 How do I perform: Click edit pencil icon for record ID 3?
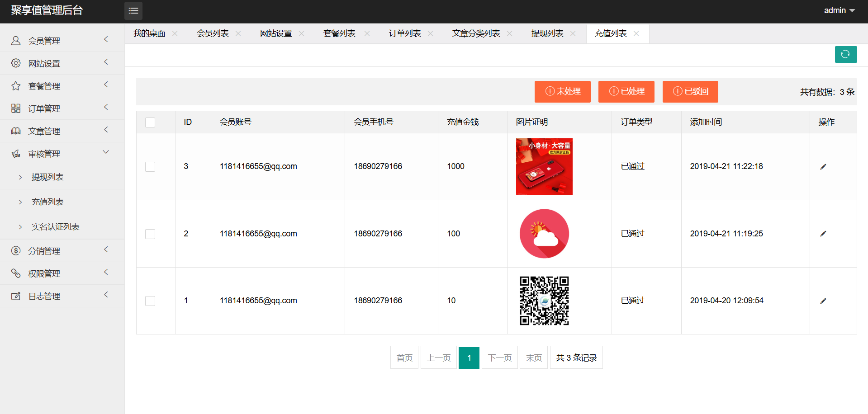coord(823,167)
